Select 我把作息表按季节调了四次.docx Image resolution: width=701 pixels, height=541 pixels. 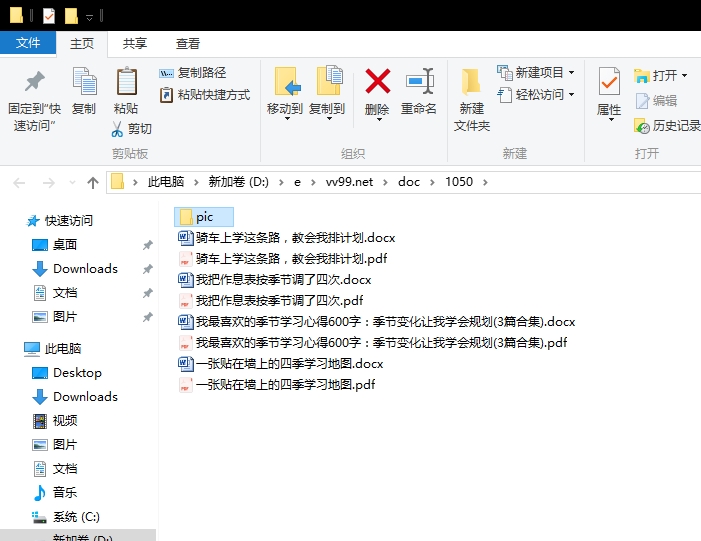click(x=274, y=280)
